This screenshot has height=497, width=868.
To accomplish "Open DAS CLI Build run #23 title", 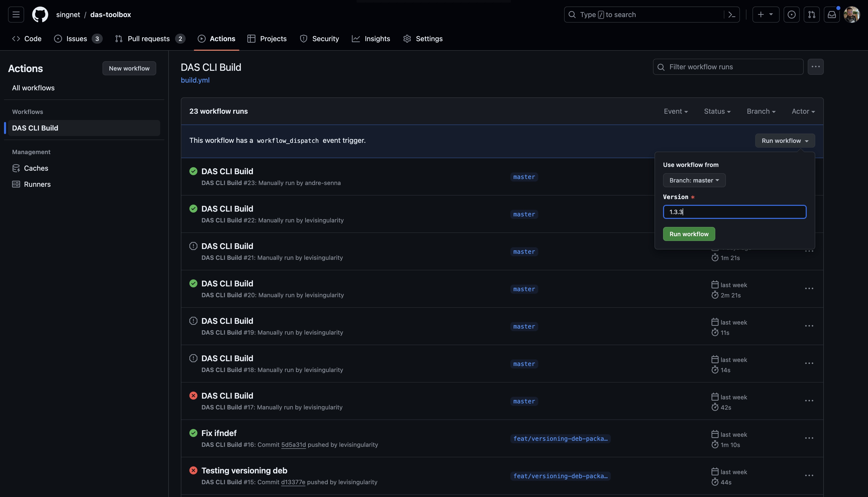I will (227, 171).
